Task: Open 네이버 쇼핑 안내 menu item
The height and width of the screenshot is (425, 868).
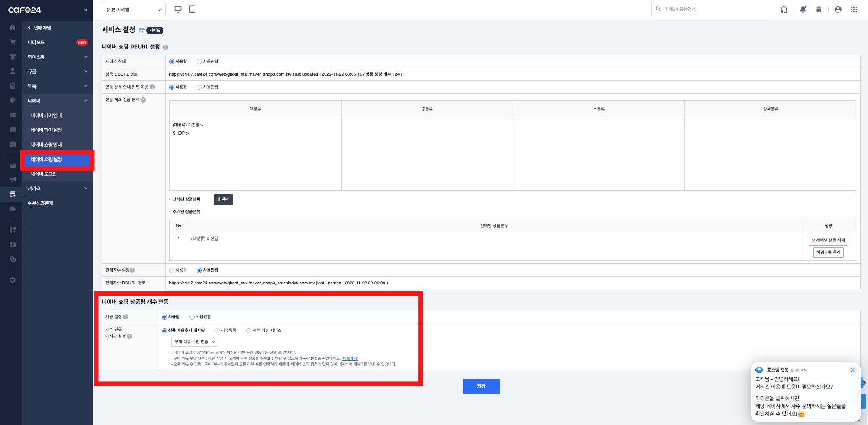Action: point(46,145)
